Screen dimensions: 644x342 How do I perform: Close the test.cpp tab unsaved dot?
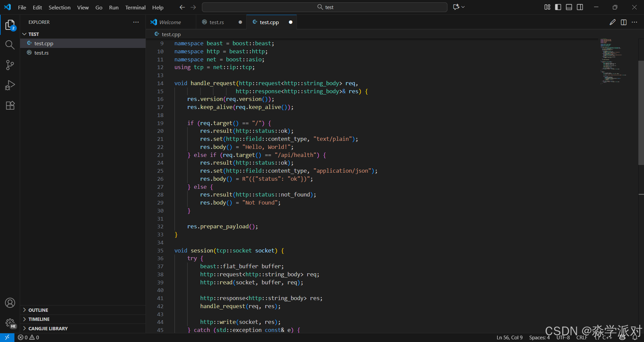290,22
